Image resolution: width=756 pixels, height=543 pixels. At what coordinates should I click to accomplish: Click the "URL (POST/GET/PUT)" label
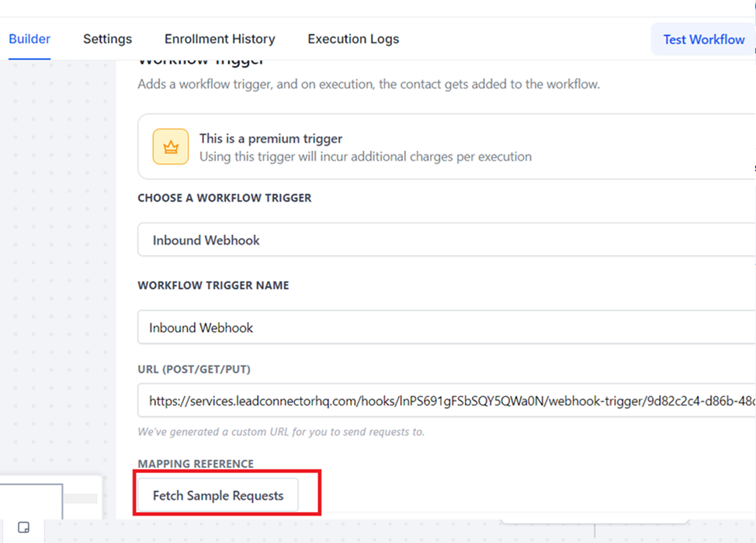point(194,368)
